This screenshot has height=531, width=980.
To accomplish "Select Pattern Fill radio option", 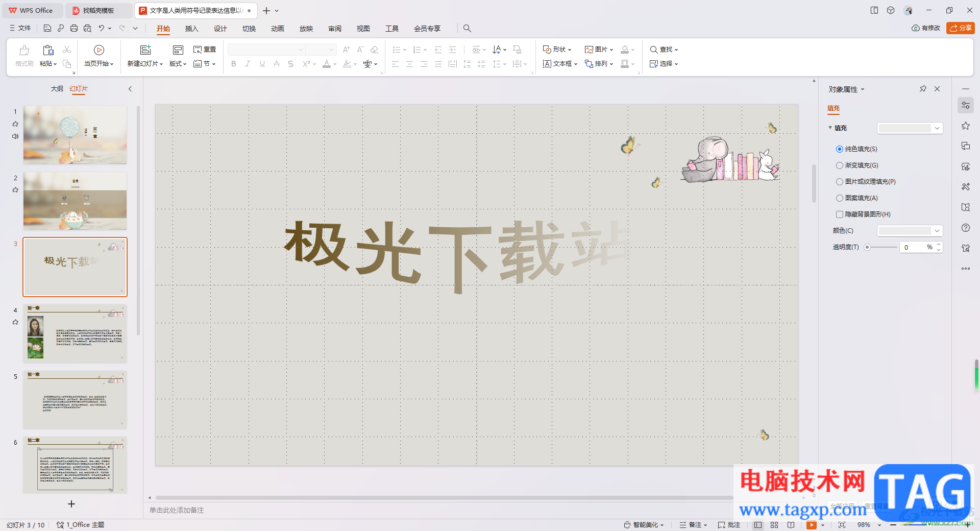I will [840, 198].
